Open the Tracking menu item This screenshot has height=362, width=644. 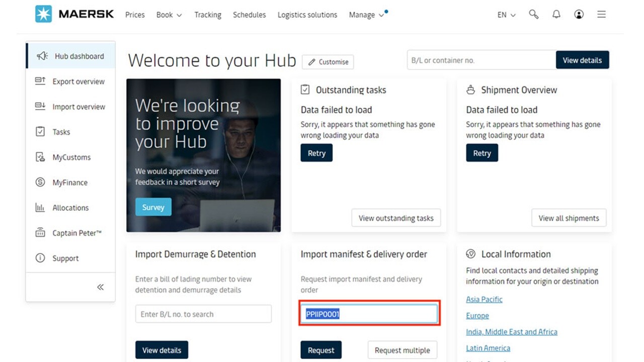click(x=208, y=15)
